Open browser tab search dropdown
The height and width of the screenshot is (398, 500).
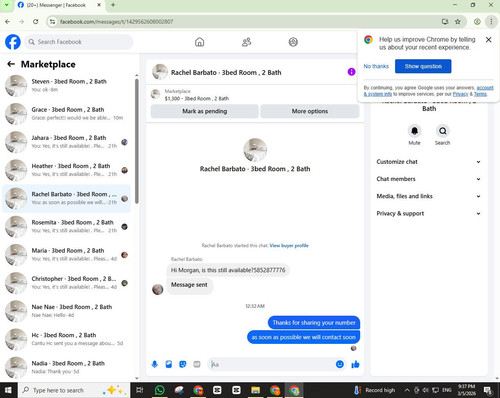[6, 5]
